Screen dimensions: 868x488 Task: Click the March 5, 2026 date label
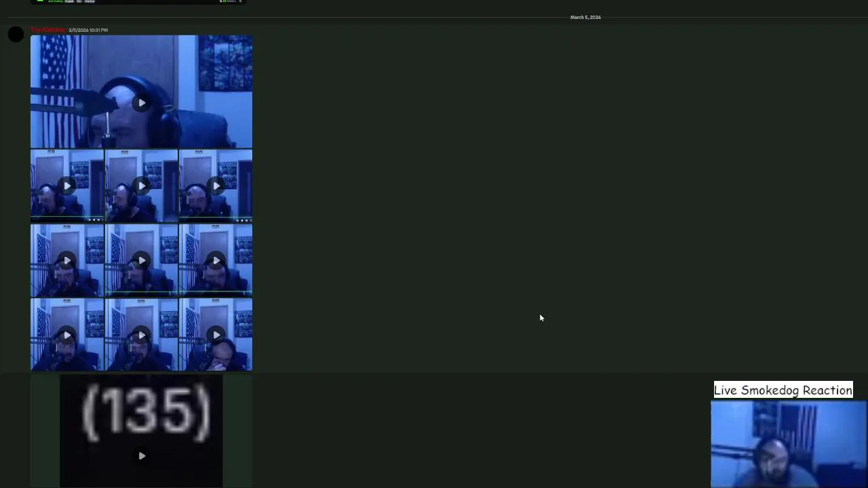coord(585,17)
